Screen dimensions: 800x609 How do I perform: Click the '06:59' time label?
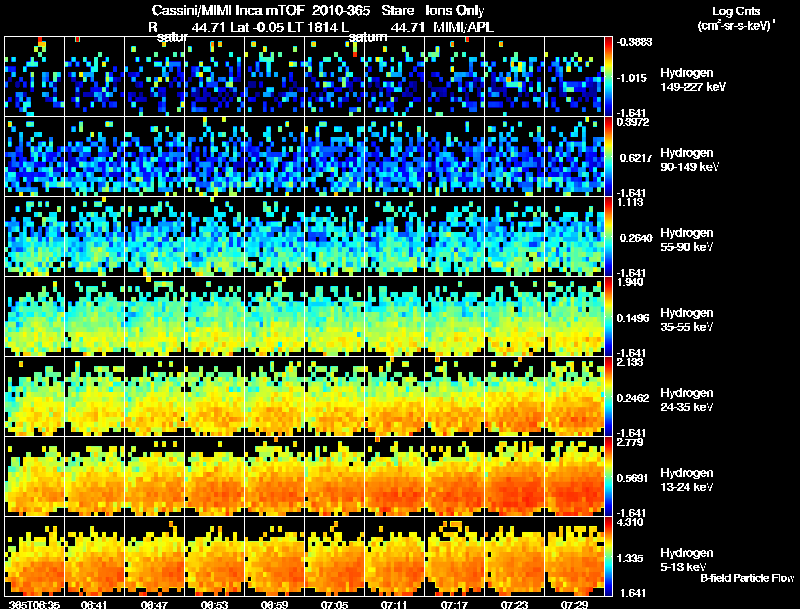pos(274,604)
